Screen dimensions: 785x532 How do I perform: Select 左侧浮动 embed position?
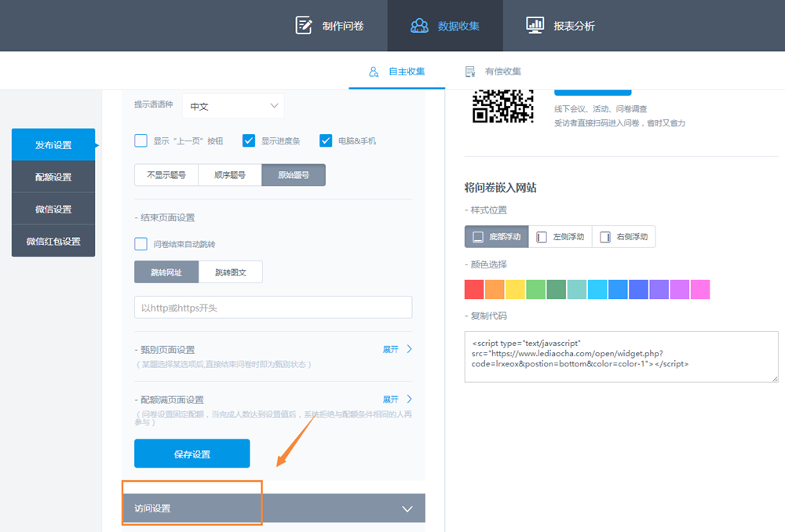click(560, 237)
